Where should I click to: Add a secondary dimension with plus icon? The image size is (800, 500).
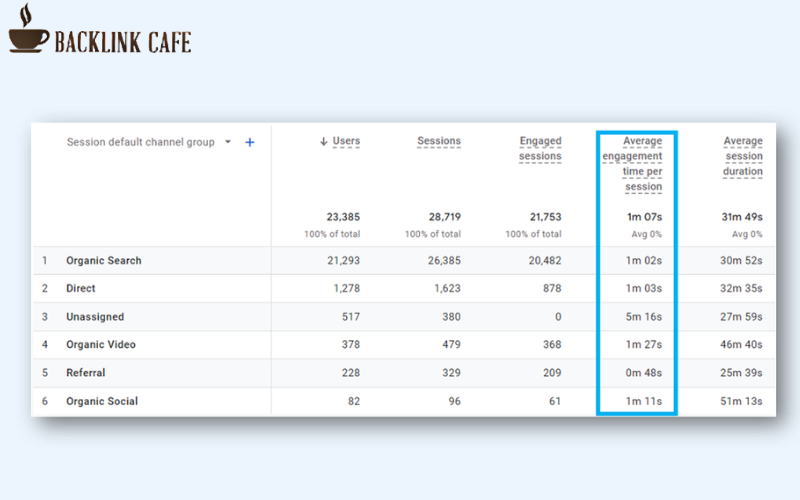(249, 142)
